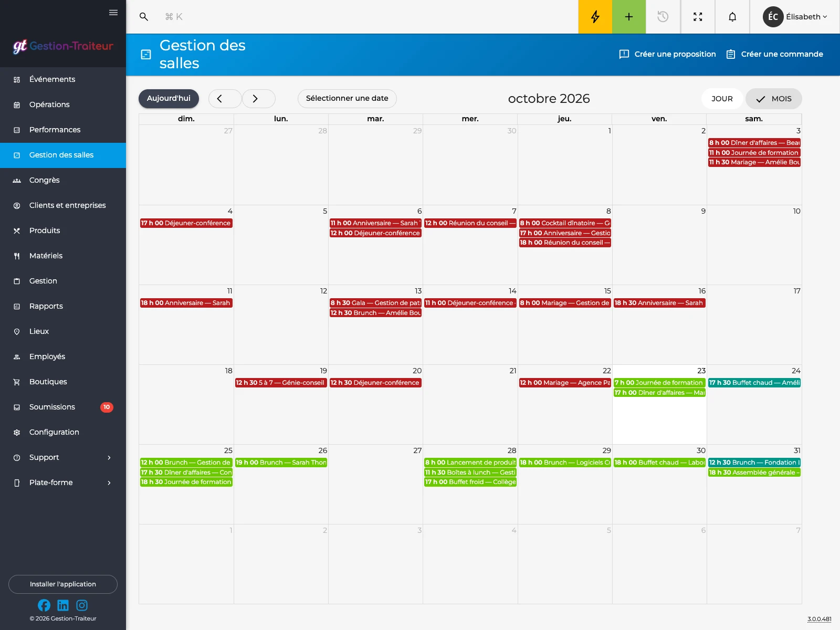The height and width of the screenshot is (630, 840).
Task: Open quick actions lightning bolt icon
Action: [595, 17]
